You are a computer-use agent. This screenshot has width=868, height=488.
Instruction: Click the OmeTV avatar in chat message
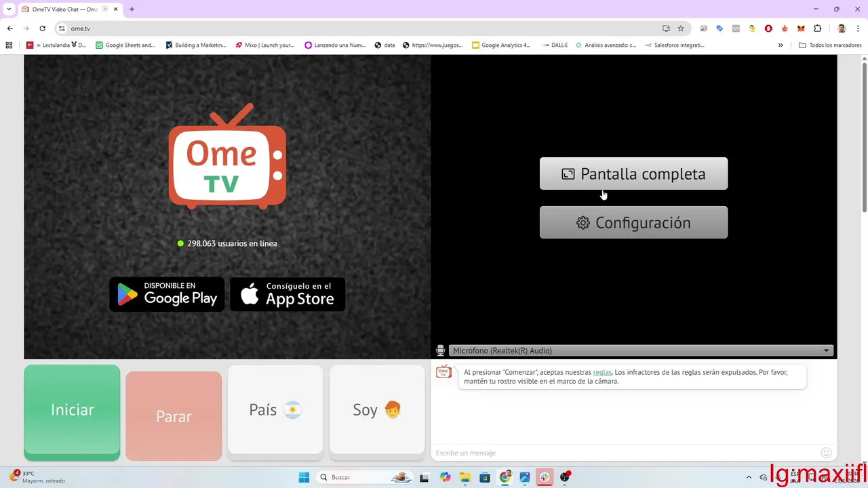point(443,372)
